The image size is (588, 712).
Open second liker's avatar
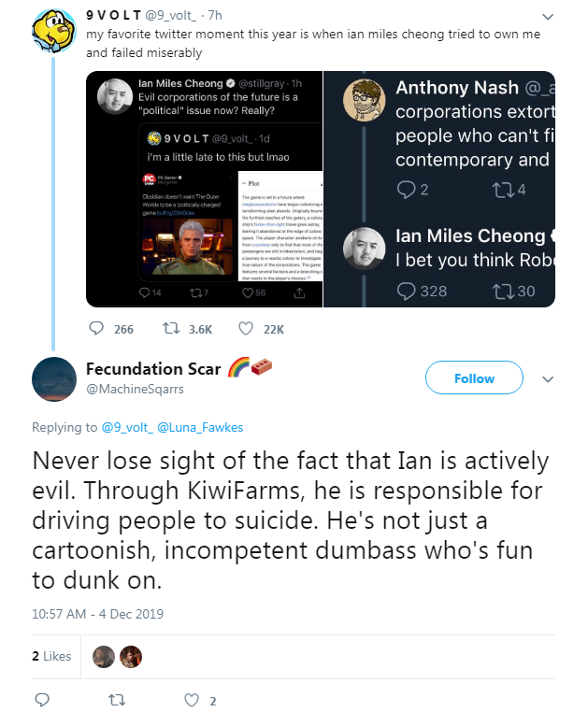[x=131, y=657]
